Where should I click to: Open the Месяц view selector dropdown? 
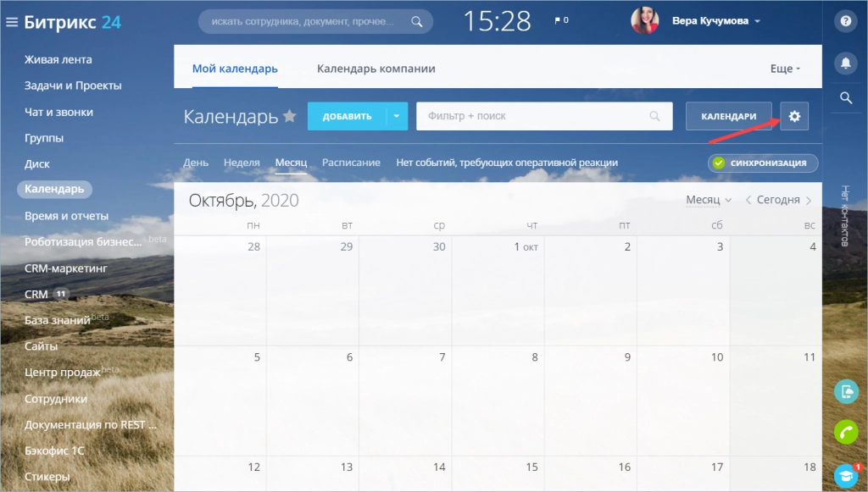[x=709, y=200]
